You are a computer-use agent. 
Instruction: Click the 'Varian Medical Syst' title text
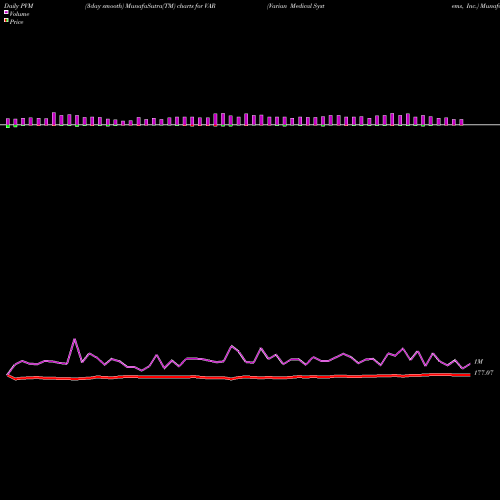click(296, 6)
